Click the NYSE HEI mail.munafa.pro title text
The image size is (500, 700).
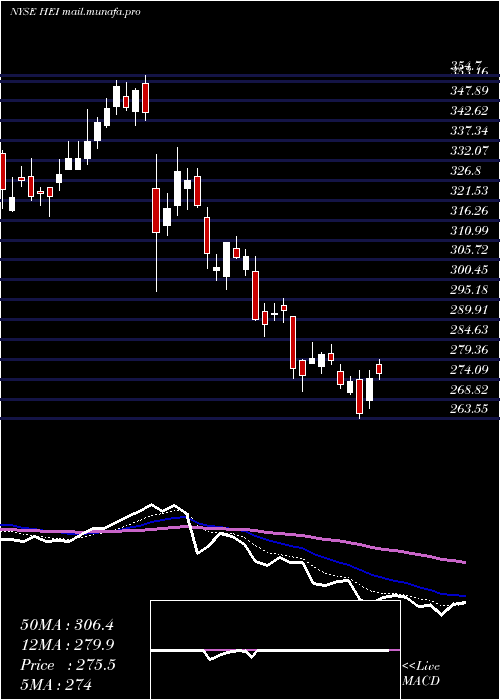[75, 12]
